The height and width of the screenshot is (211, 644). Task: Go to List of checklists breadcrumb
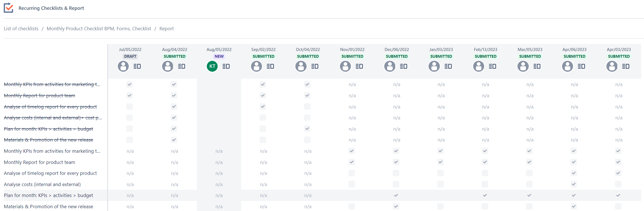pyautogui.click(x=21, y=29)
